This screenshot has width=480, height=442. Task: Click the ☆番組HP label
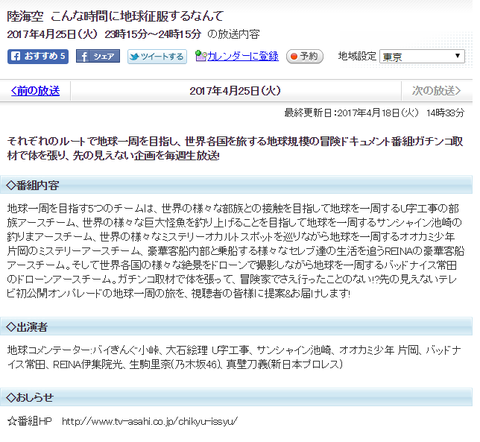[29, 421]
